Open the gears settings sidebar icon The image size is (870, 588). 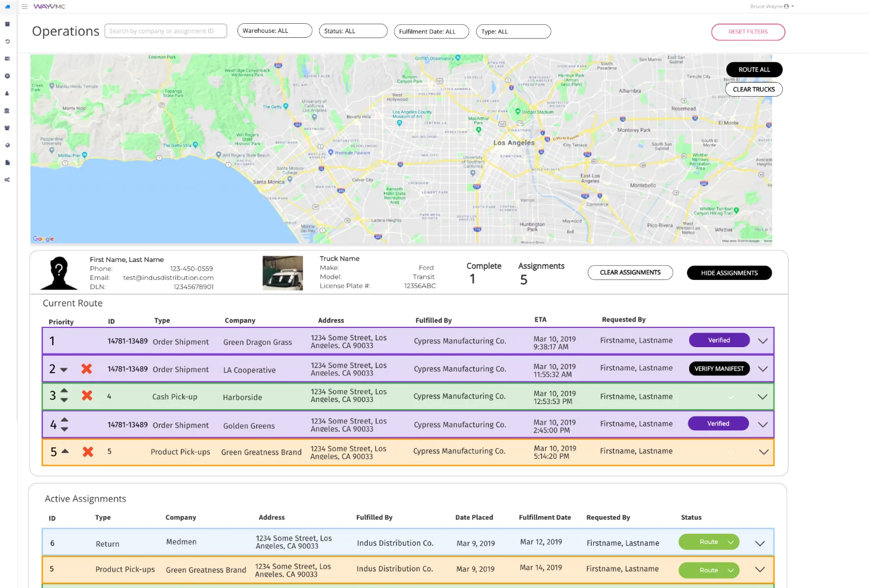point(7,180)
